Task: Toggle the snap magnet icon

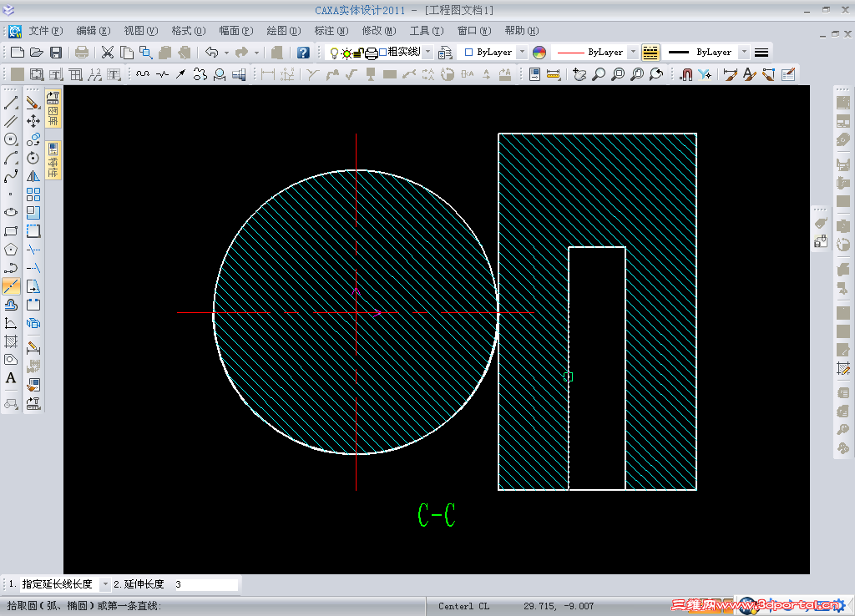Action: click(686, 74)
